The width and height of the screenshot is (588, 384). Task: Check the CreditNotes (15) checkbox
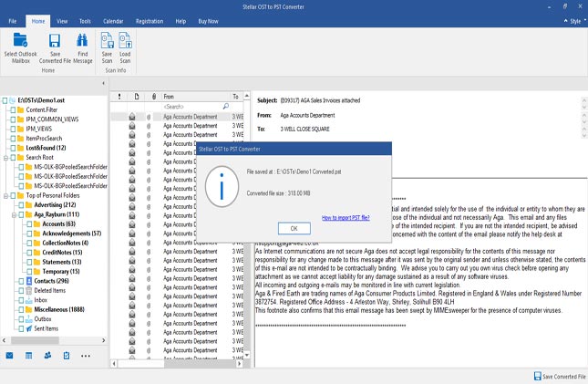(29, 253)
